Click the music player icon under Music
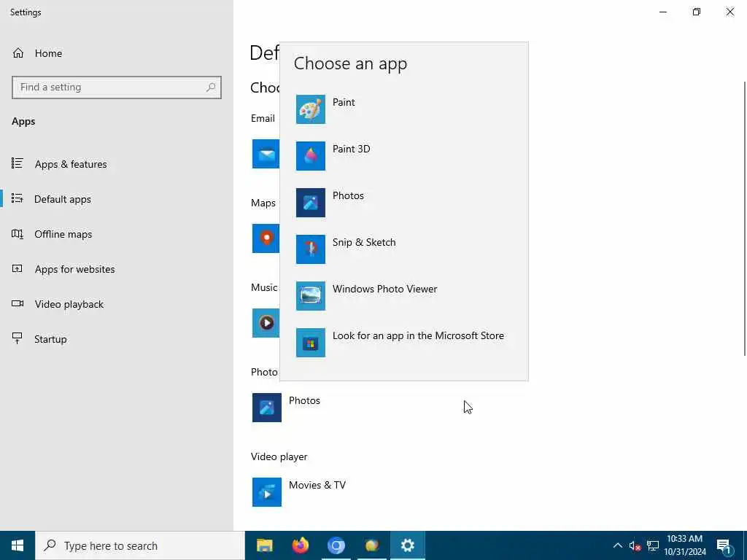 click(266, 323)
